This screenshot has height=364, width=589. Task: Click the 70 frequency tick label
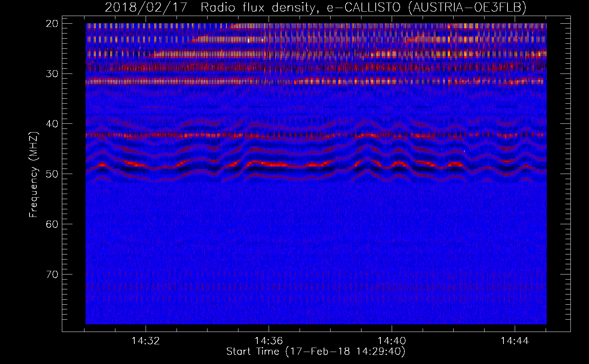click(x=52, y=274)
